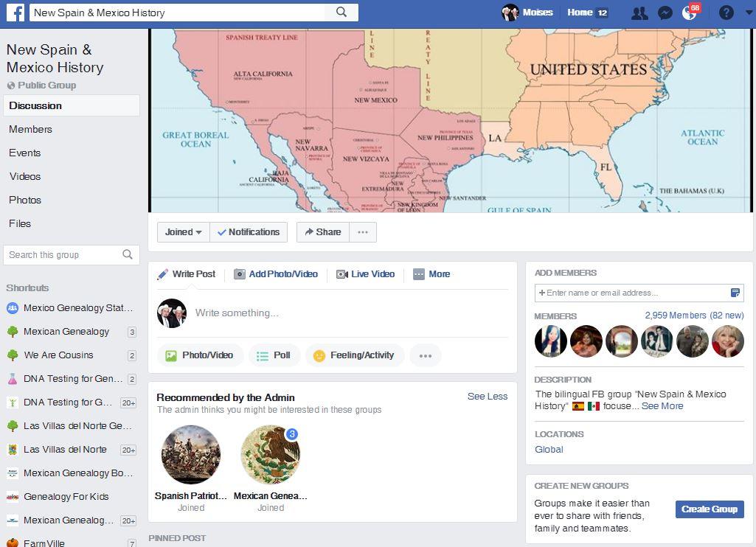Open We Are Cousins shortcut icon

click(13, 355)
